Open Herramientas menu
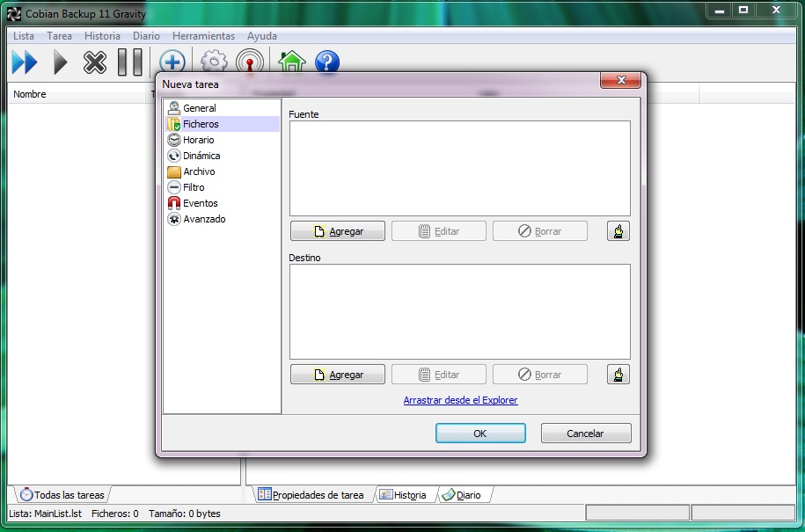Screen dimensions: 805x532 203,36
